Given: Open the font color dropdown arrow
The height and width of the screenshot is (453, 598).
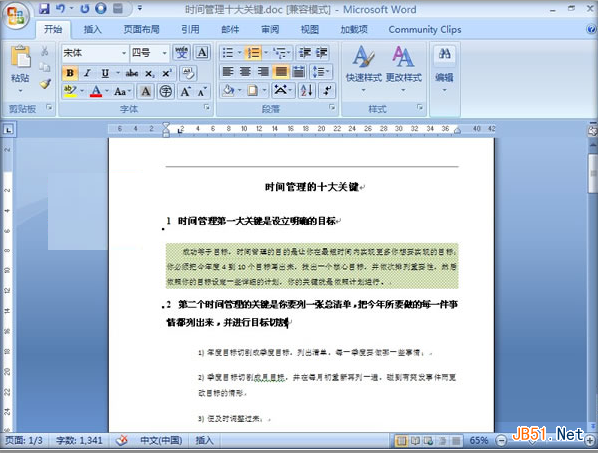Looking at the screenshot, I should pos(107,91).
